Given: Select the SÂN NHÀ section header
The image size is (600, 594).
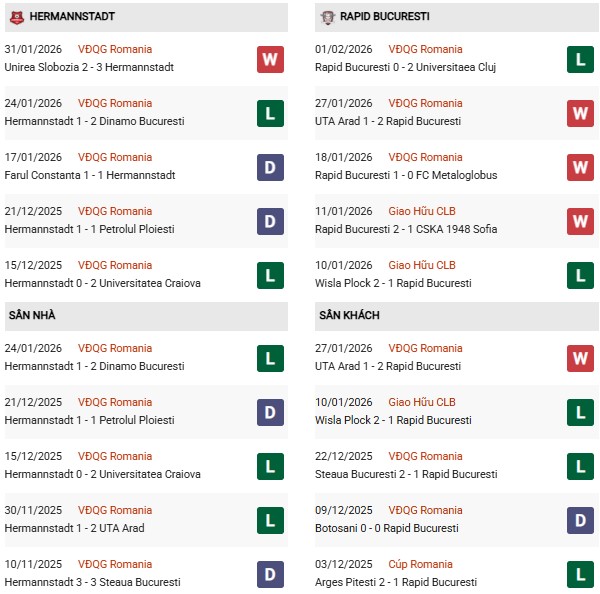Looking at the screenshot, I should click(x=32, y=315).
